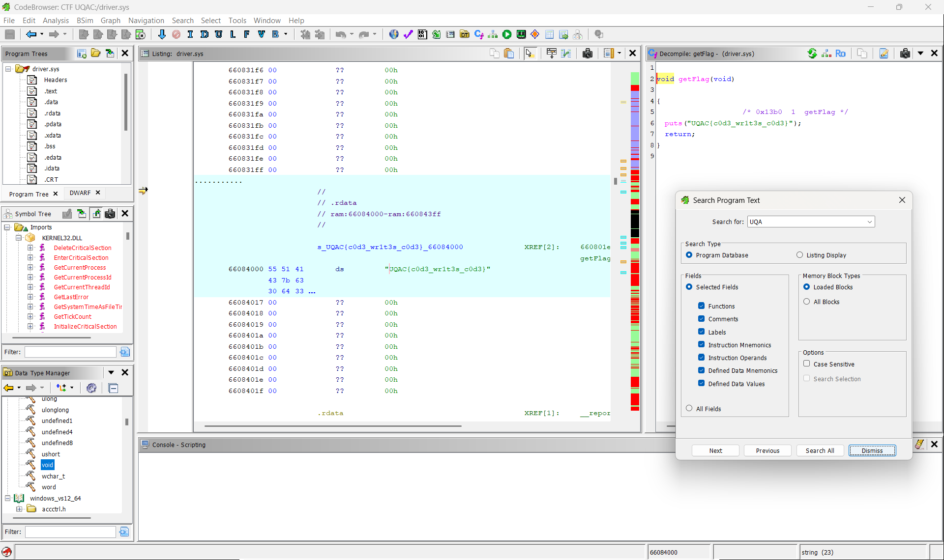This screenshot has width=944, height=560.
Task: Click the Symbol Tree filter input field
Action: [70, 352]
